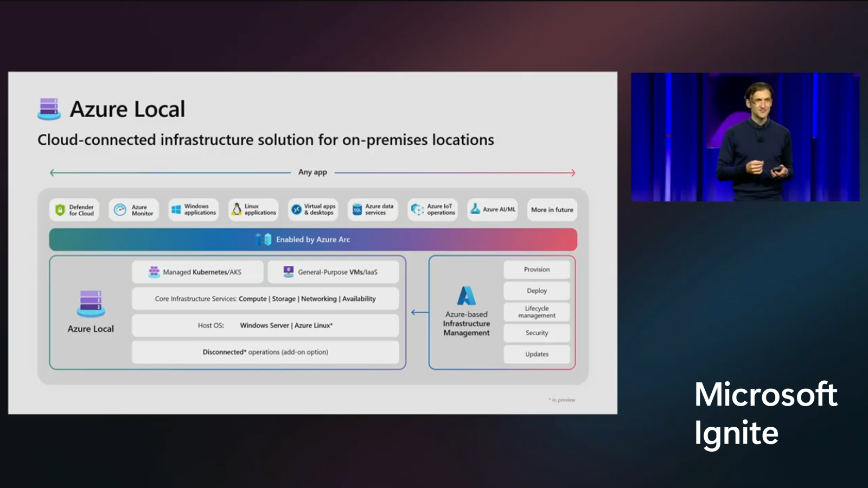868x488 pixels.
Task: Click the Azure AI/ML flask icon
Action: 475,209
